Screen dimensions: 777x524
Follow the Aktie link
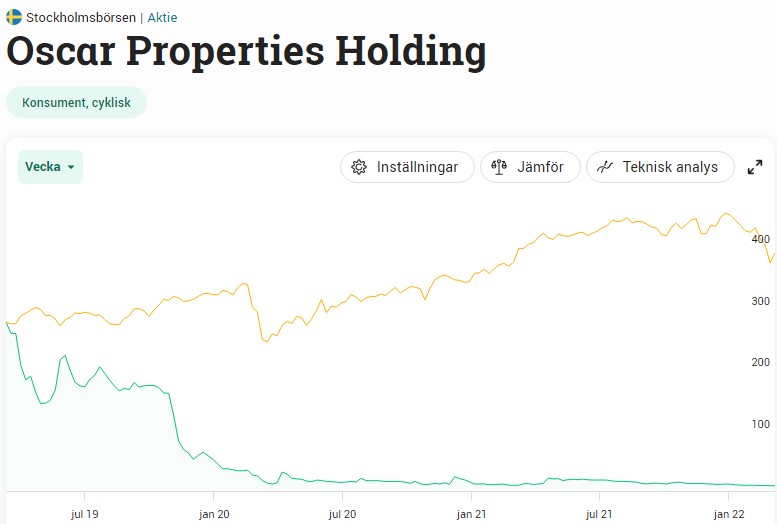(x=162, y=17)
